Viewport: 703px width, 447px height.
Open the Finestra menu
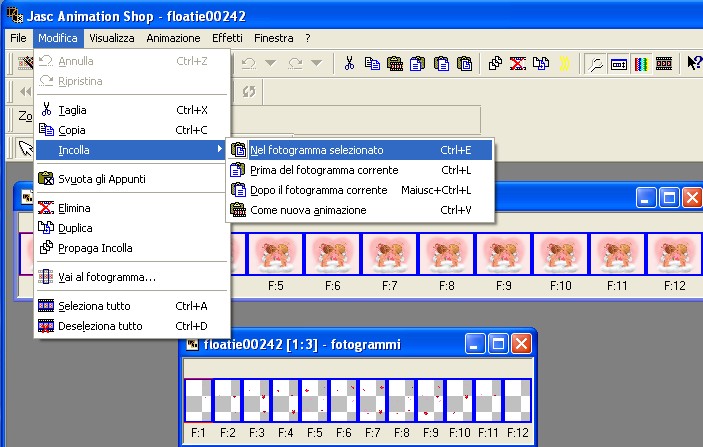[273, 38]
